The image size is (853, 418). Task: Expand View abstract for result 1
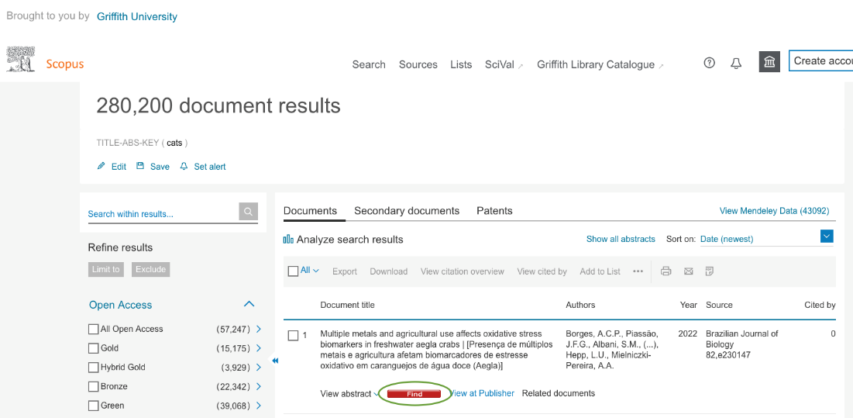[x=350, y=393]
